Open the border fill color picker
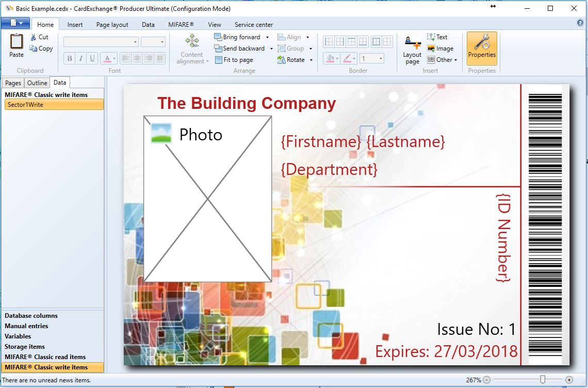 [332, 58]
